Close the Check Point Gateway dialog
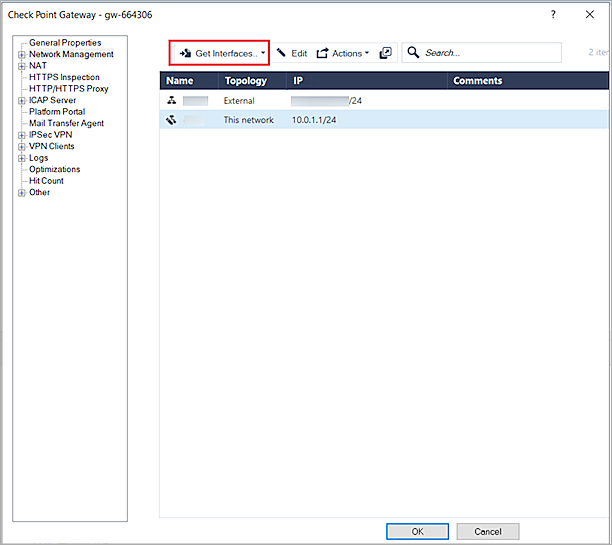The width and height of the screenshot is (612, 545). 590,14
